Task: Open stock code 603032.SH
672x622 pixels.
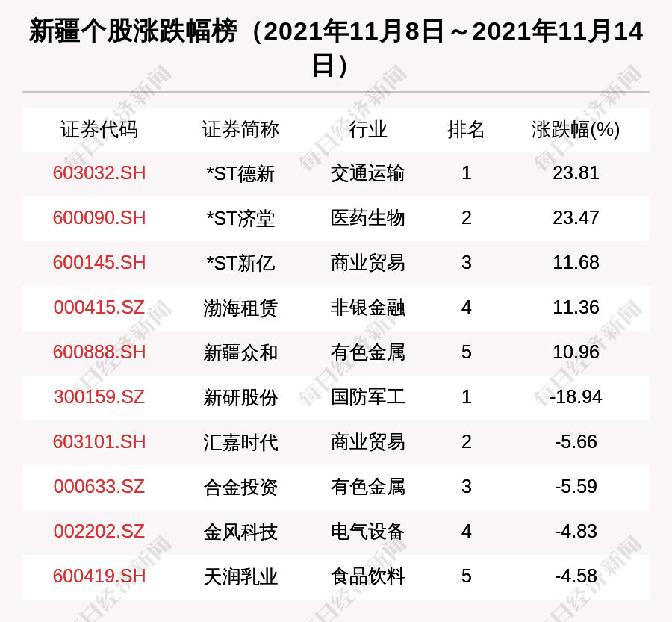Action: (99, 173)
